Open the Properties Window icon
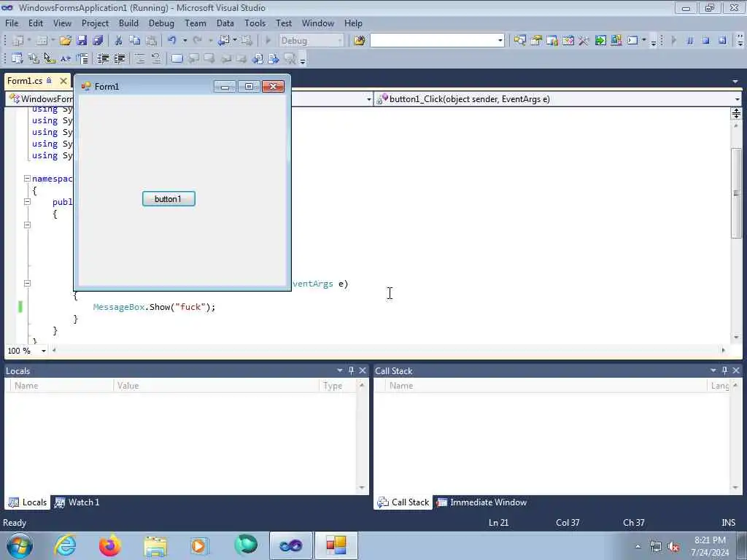Viewport: 747px width, 560px height. click(x=536, y=41)
